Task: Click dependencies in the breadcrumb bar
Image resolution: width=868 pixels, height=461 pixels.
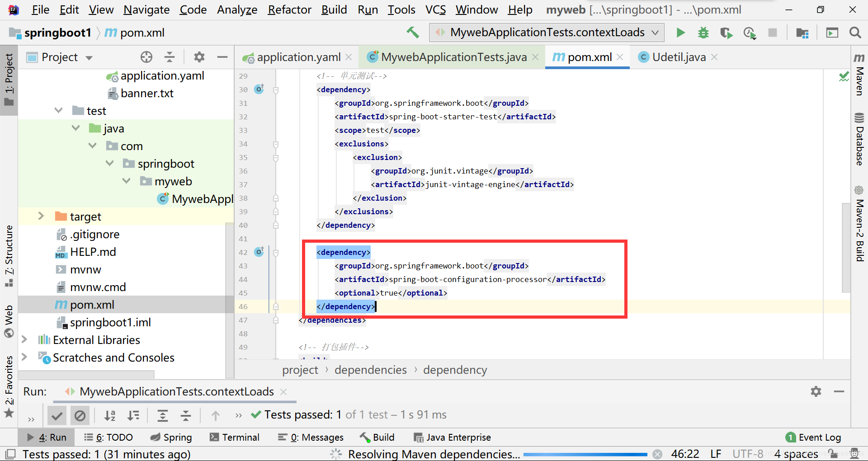Action: point(371,370)
